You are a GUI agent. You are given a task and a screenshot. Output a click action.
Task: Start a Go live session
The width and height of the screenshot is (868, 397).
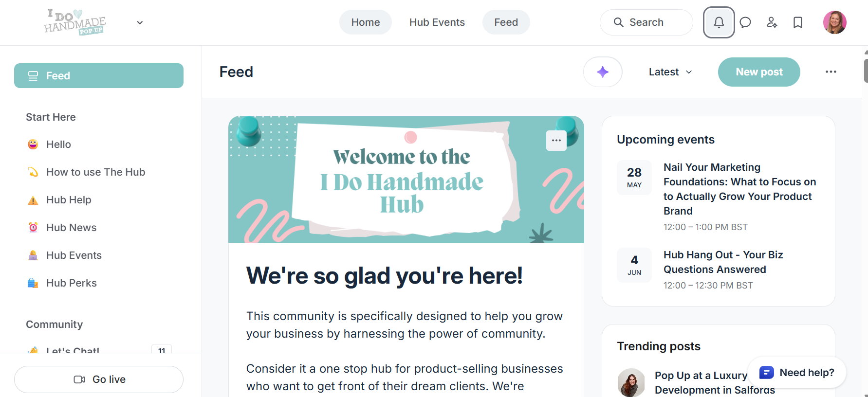point(99,379)
